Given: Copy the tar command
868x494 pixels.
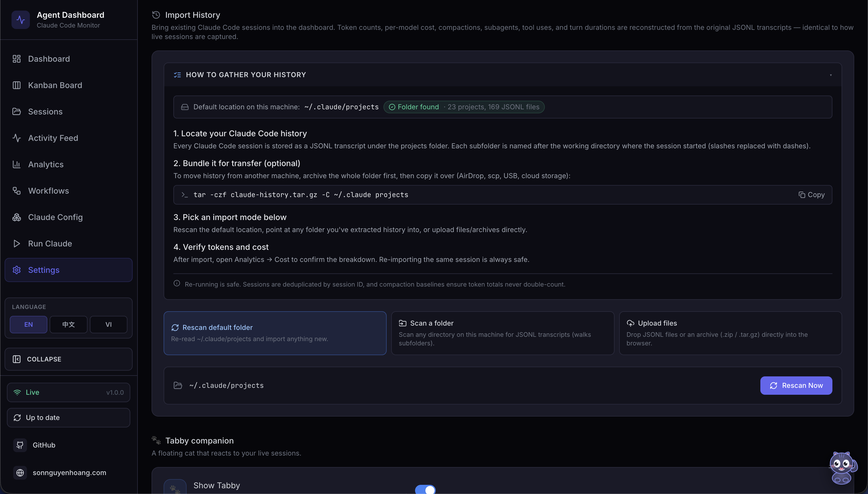Looking at the screenshot, I should [x=812, y=195].
